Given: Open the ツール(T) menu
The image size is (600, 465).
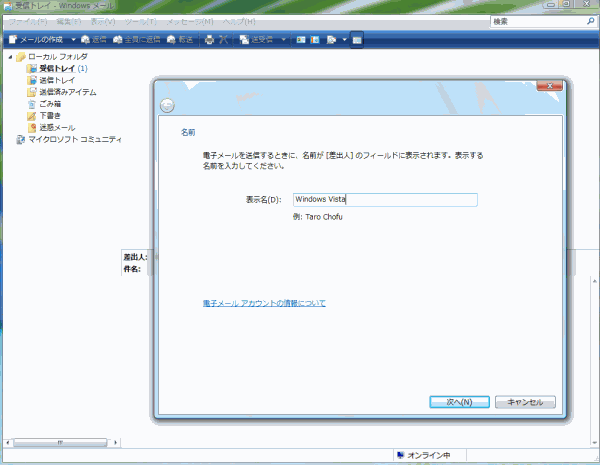Looking at the screenshot, I should tap(141, 20).
